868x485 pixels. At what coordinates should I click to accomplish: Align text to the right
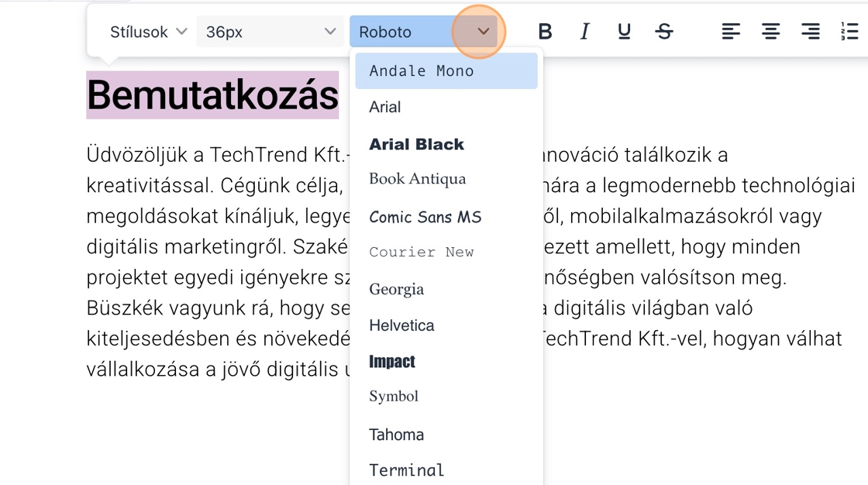pos(811,32)
